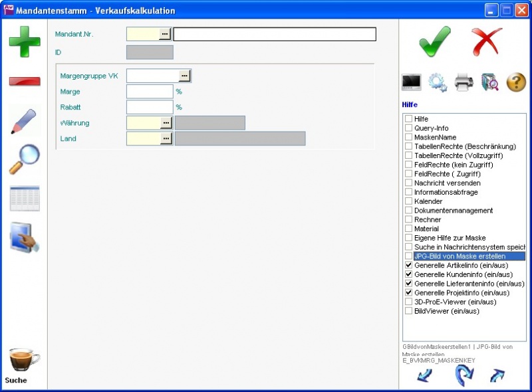Open the Mandant.Nr. lookup button
Screen dimensions: 532x392
point(165,34)
